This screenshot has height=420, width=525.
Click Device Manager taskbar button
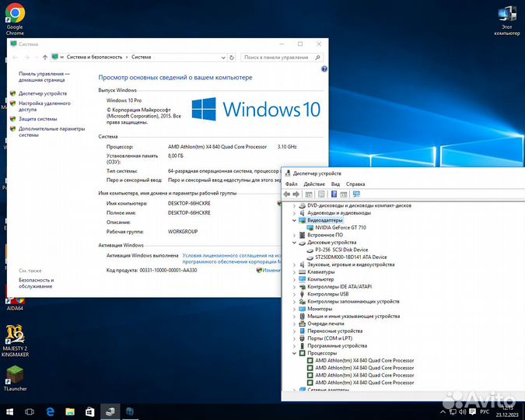click(110, 411)
